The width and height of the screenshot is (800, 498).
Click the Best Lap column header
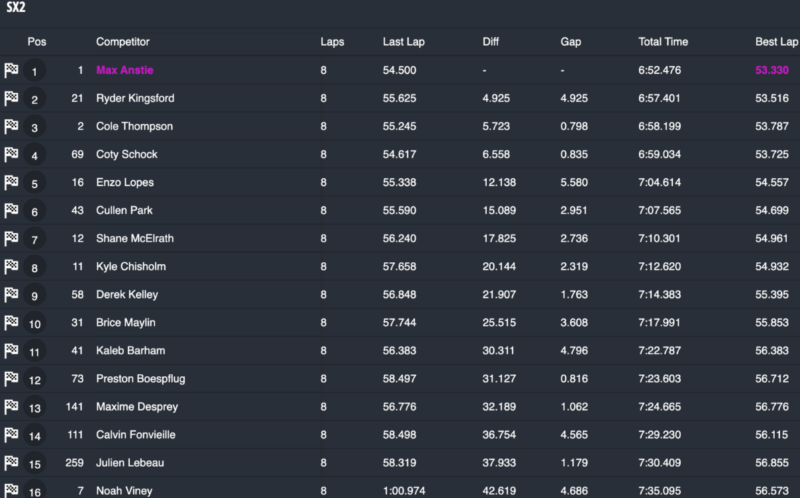[777, 42]
